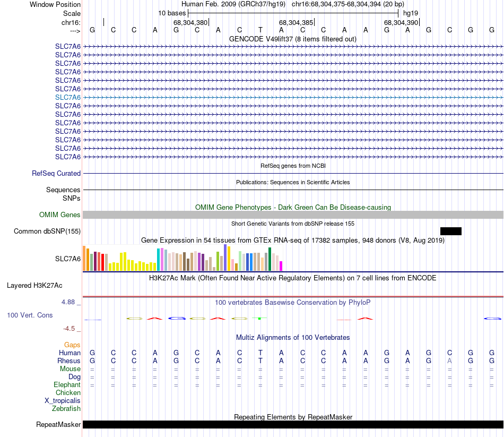Click the 4.88 PhyloP upper limit value
This screenshot has width=504, height=437.
[68, 302]
